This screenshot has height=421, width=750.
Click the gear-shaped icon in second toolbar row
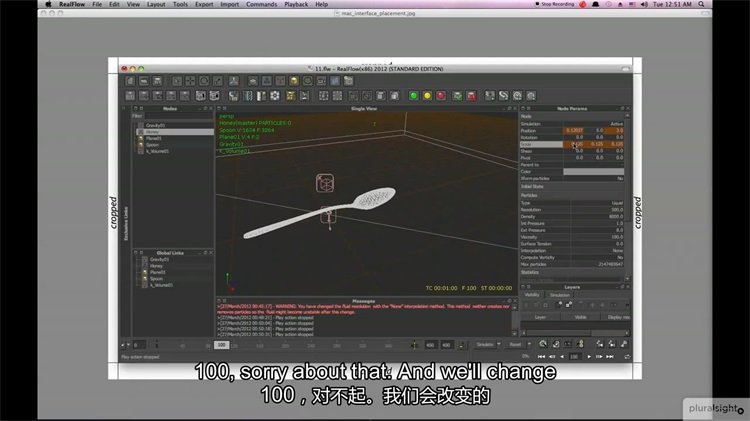point(275,96)
